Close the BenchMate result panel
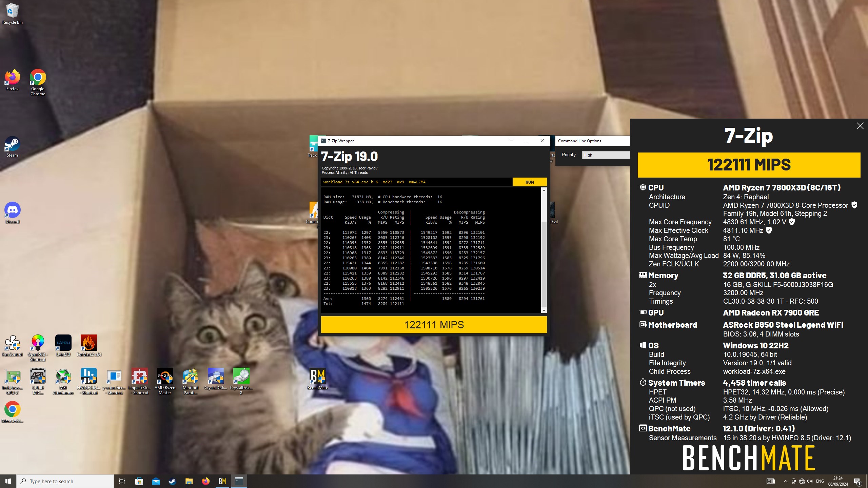868x488 pixels. [860, 126]
